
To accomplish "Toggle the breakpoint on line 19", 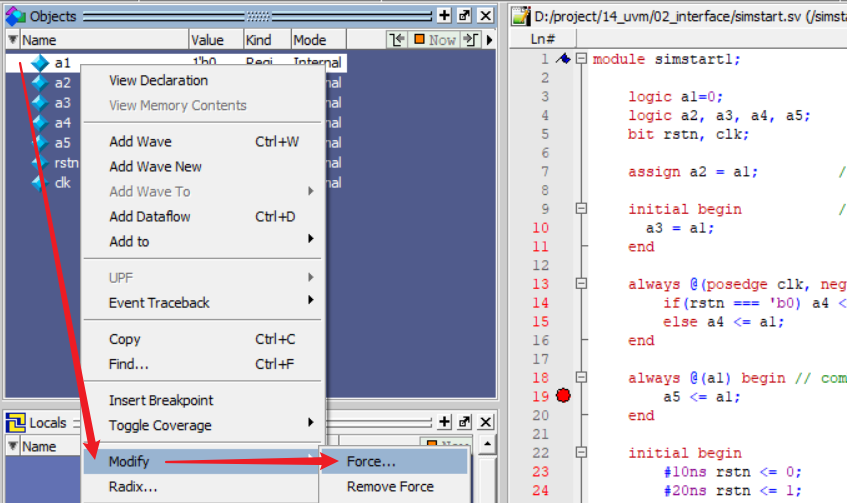I will [x=563, y=396].
